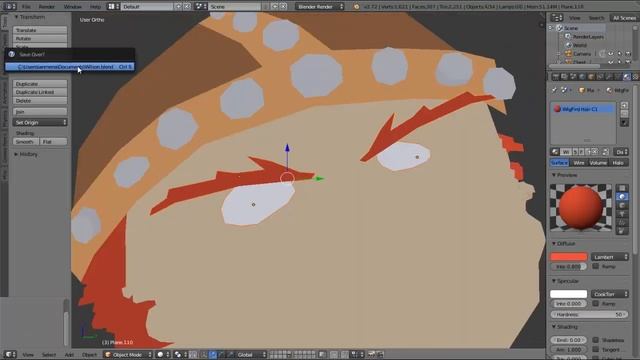Open the File menu
This screenshot has width=640, height=360.
26,7
